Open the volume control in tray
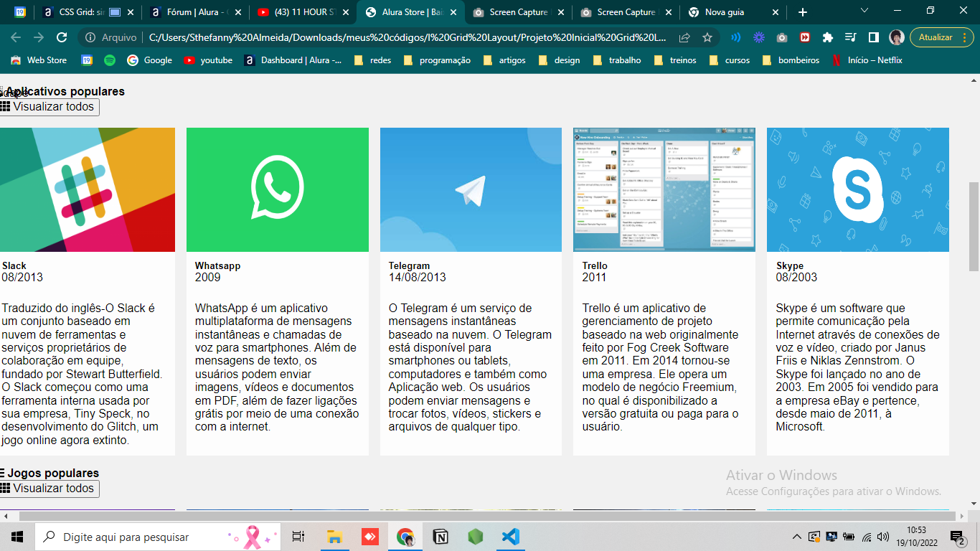Image resolution: width=980 pixels, height=551 pixels. pos(882,537)
